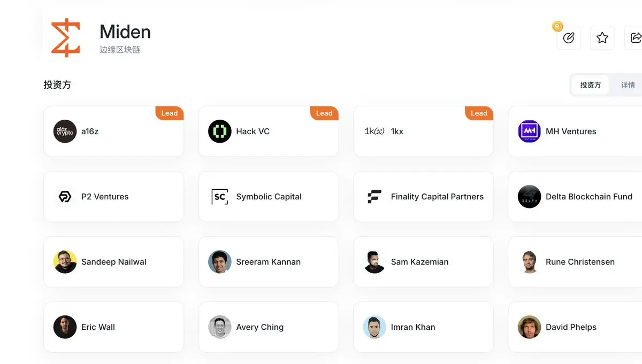Click Sandeep Nailwal's avatar
Image resolution: width=642 pixels, height=364 pixels.
(65, 262)
